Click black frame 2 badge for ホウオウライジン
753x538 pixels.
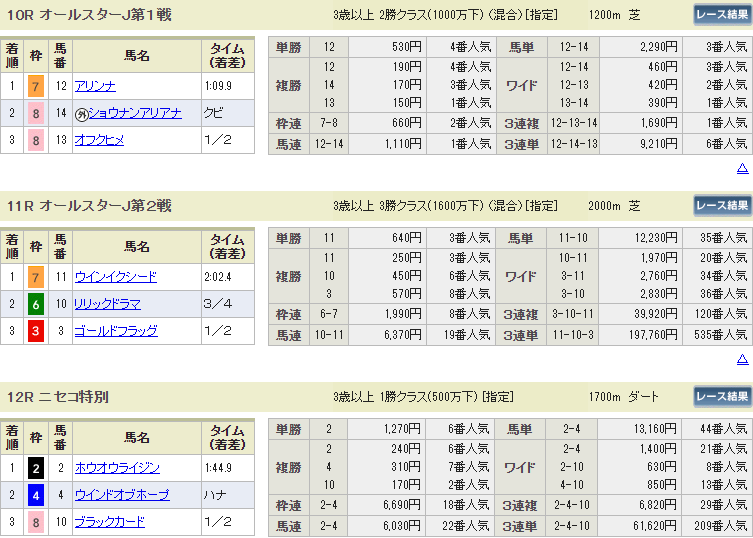[36, 468]
